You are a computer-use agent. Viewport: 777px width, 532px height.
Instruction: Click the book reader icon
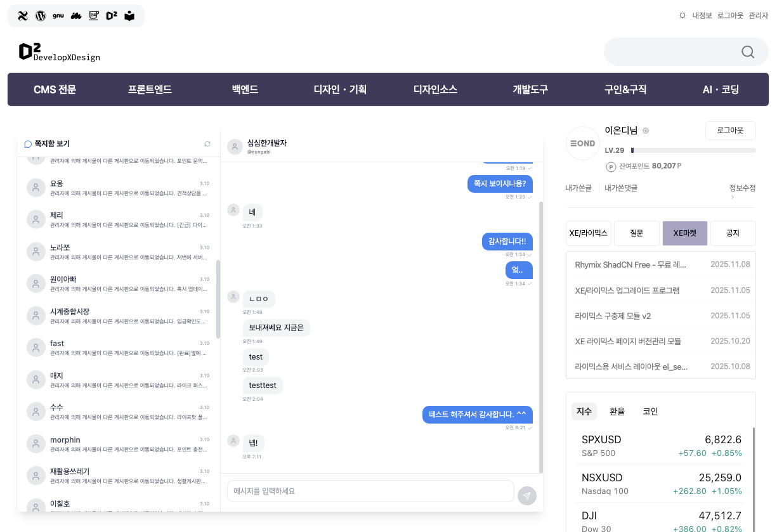click(129, 16)
